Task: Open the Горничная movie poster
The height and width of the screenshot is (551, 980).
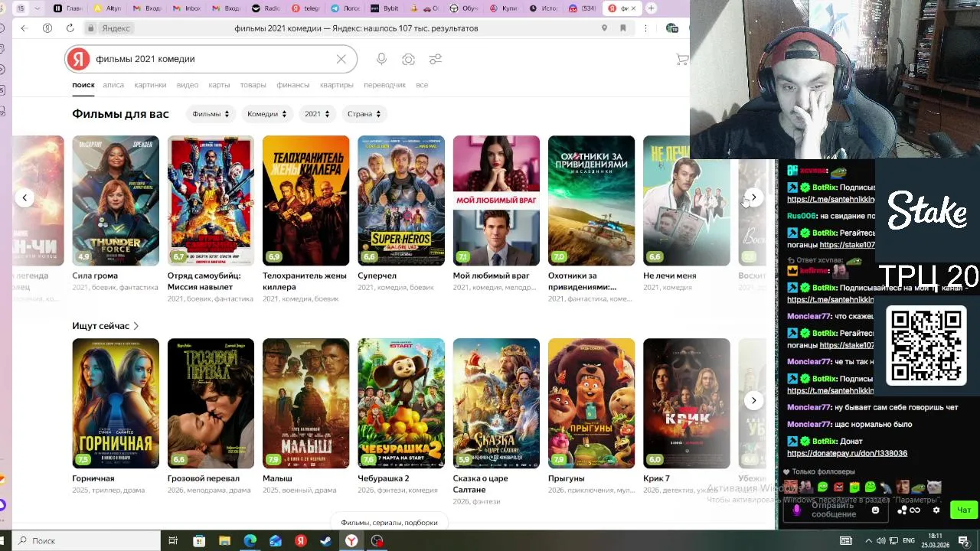Action: tap(116, 403)
